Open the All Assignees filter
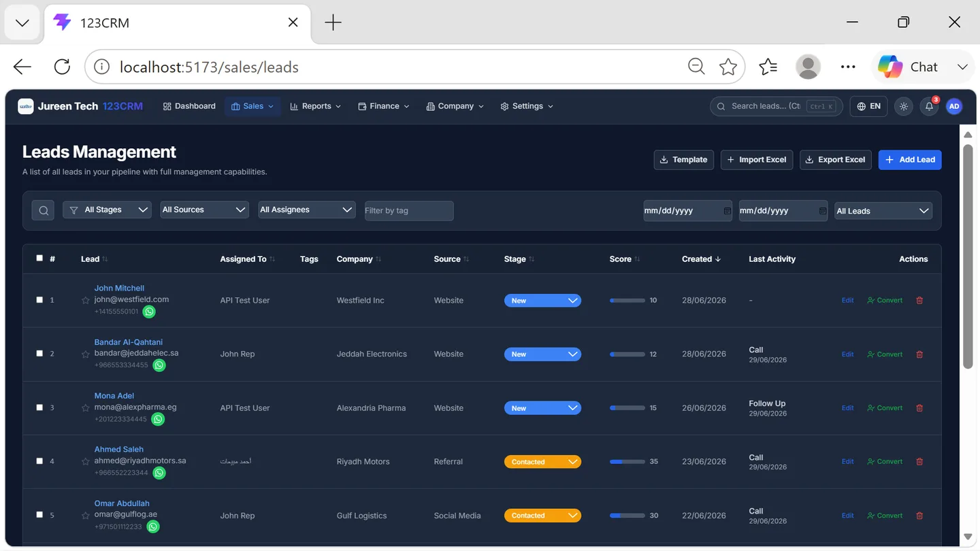 coord(306,210)
